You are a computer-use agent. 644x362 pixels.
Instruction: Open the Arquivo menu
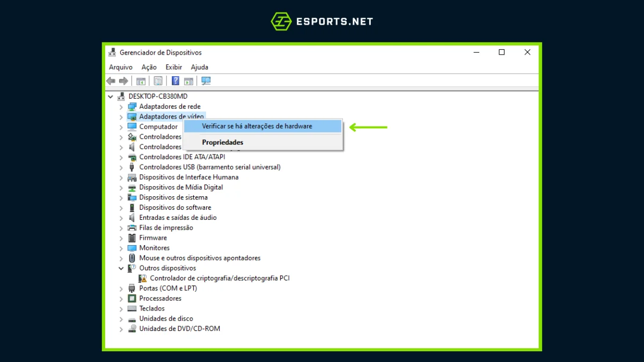click(x=121, y=67)
